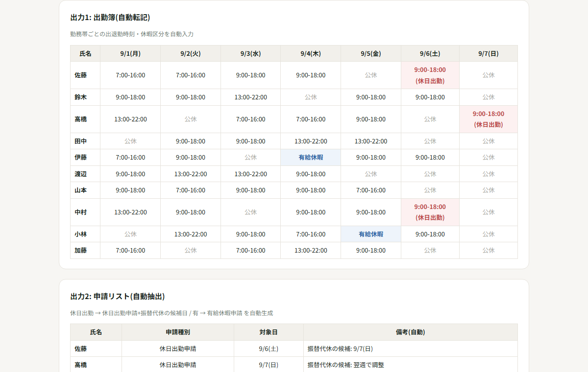This screenshot has width=588, height=372.
Task: Click the 備考(自動) column header
Action: (x=411, y=332)
